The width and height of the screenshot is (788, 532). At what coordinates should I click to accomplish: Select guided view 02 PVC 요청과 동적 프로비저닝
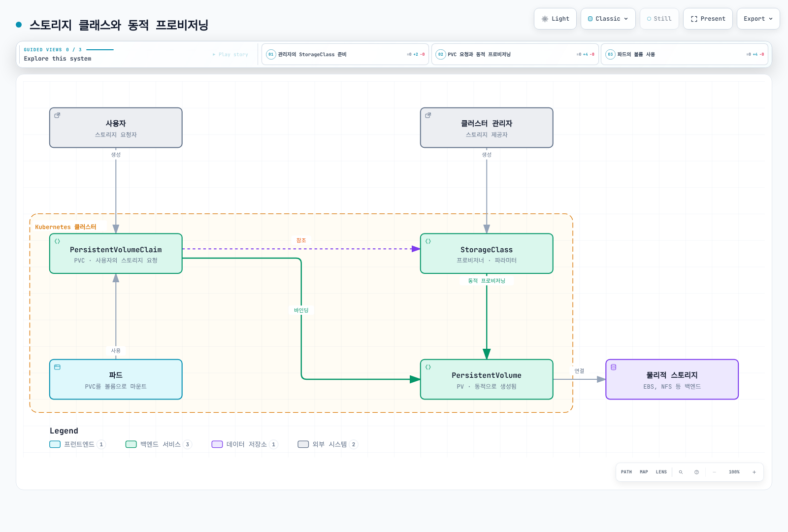[x=515, y=54]
